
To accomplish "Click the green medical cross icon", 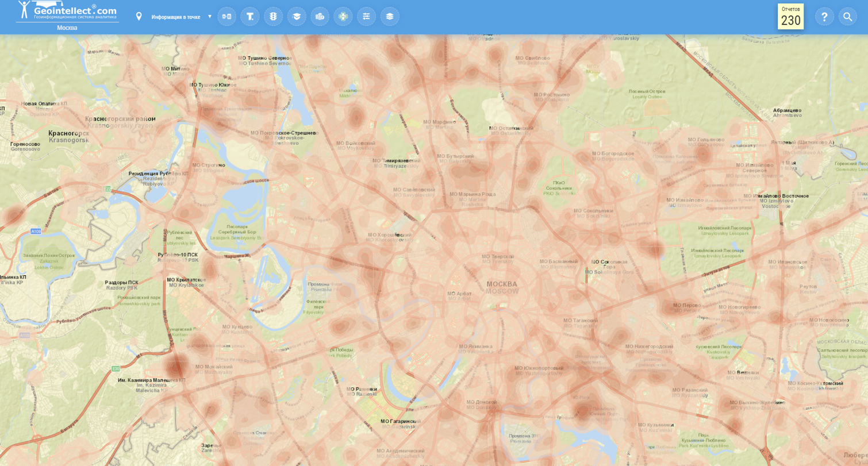I will pos(343,16).
